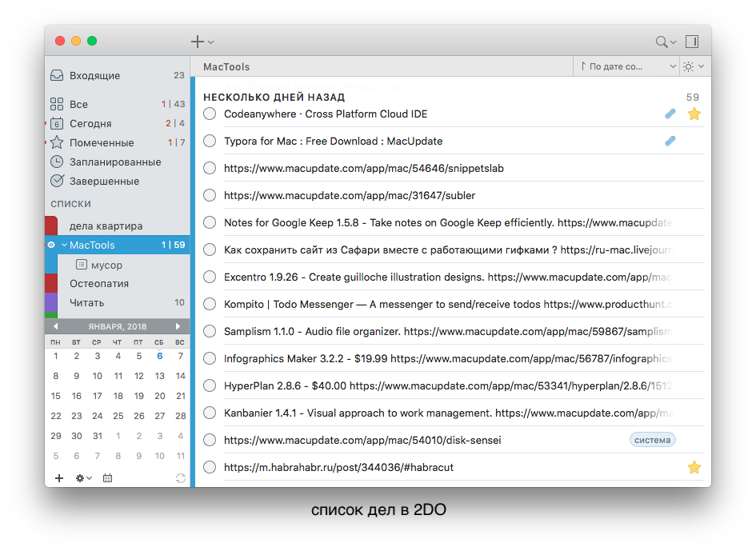Open the inbox Входящие list
The height and width of the screenshot is (551, 756).
pos(117,76)
